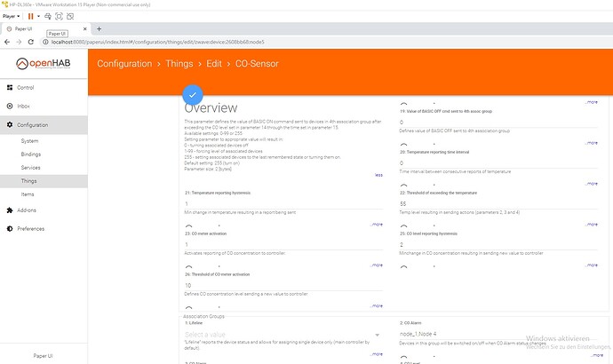This screenshot has height=364, width=613.
Task: Open Items under Configuration
Action: [28, 194]
